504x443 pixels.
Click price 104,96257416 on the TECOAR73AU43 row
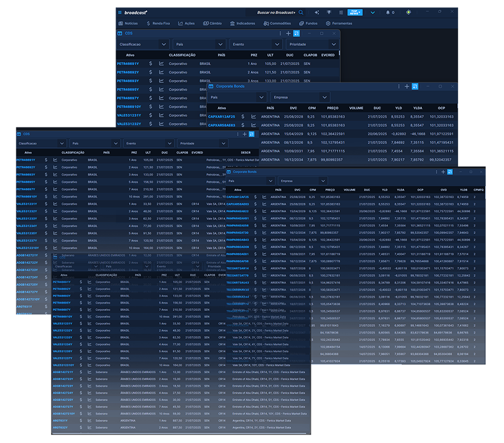(330, 283)
